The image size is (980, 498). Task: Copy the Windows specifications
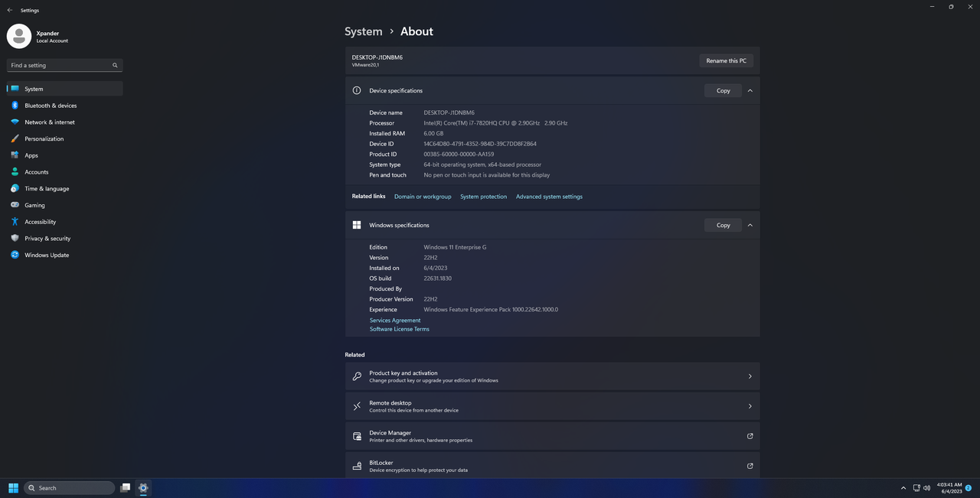723,225
